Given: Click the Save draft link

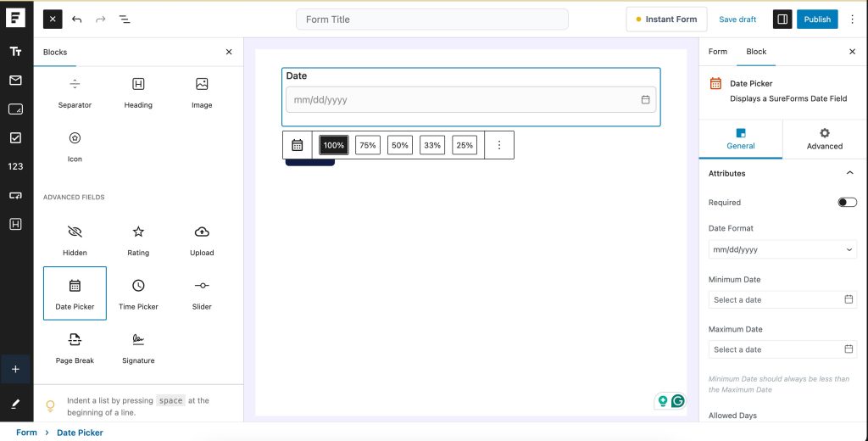Looking at the screenshot, I should click(x=737, y=19).
